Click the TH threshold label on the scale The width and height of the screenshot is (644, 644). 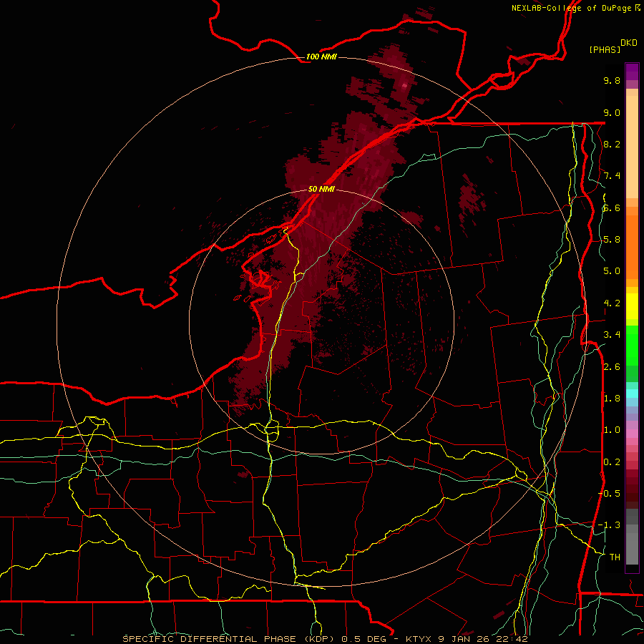(x=615, y=557)
